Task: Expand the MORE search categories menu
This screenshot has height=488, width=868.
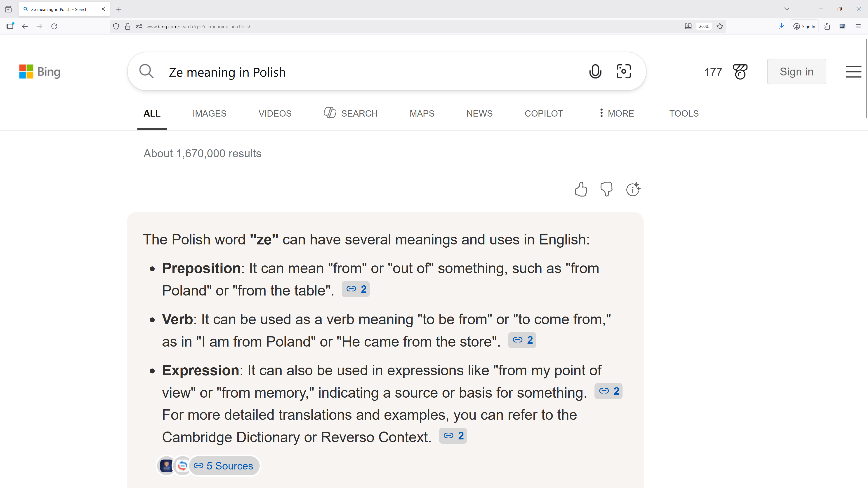Action: [x=616, y=113]
